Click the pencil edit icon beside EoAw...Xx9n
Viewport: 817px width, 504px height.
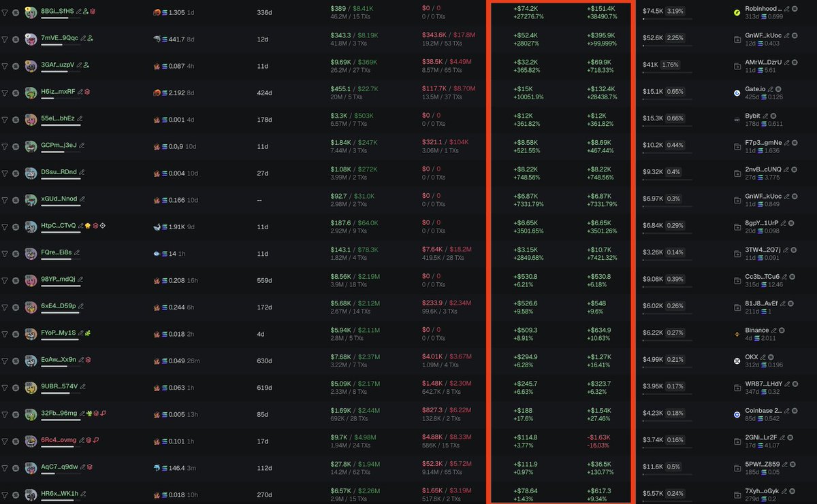coord(81,359)
